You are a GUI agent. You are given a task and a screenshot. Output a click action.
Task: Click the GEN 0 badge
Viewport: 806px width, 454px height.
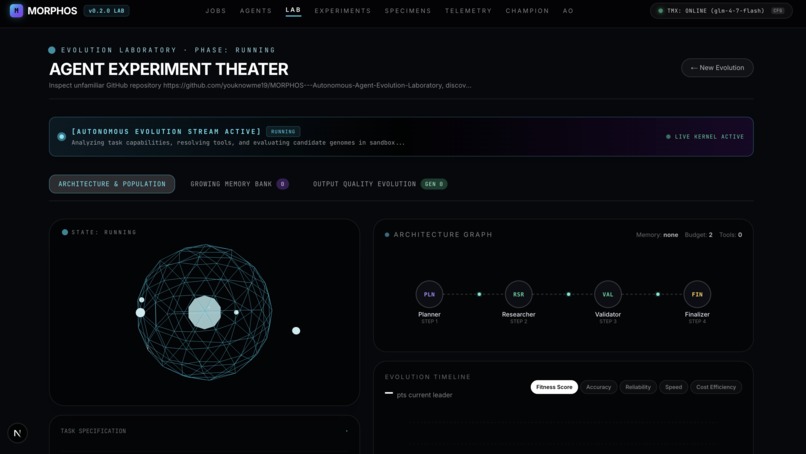tap(434, 184)
